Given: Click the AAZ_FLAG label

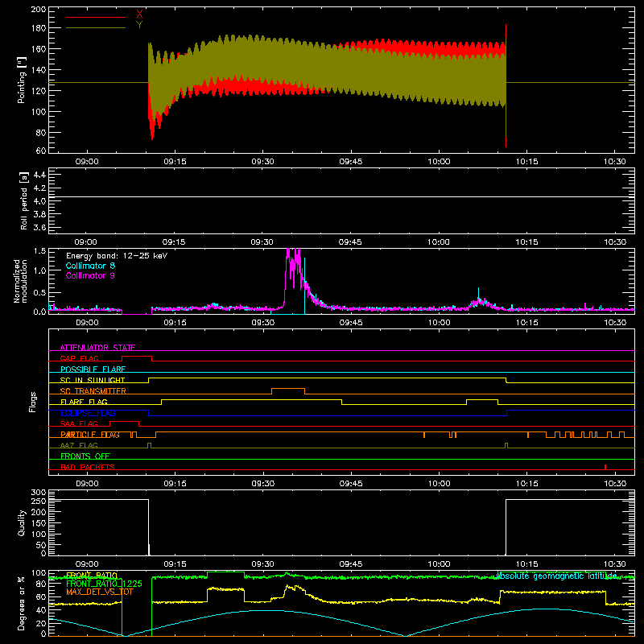Looking at the screenshot, I should point(79,445).
